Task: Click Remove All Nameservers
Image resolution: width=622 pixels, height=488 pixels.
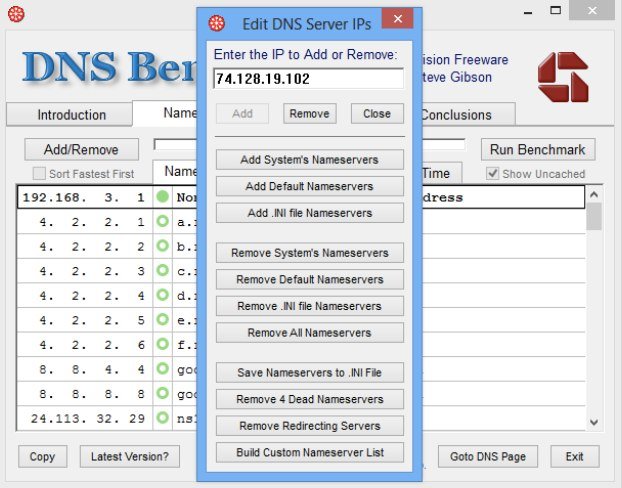Action: point(310,332)
